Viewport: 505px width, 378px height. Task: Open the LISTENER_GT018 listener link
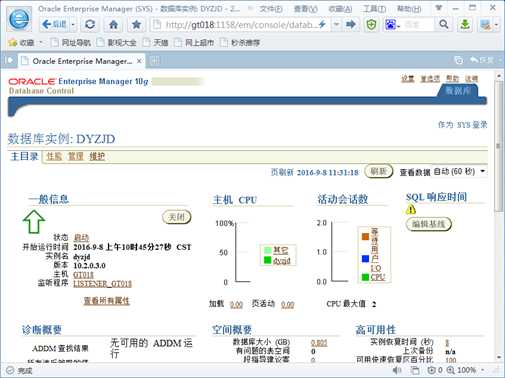(102, 284)
